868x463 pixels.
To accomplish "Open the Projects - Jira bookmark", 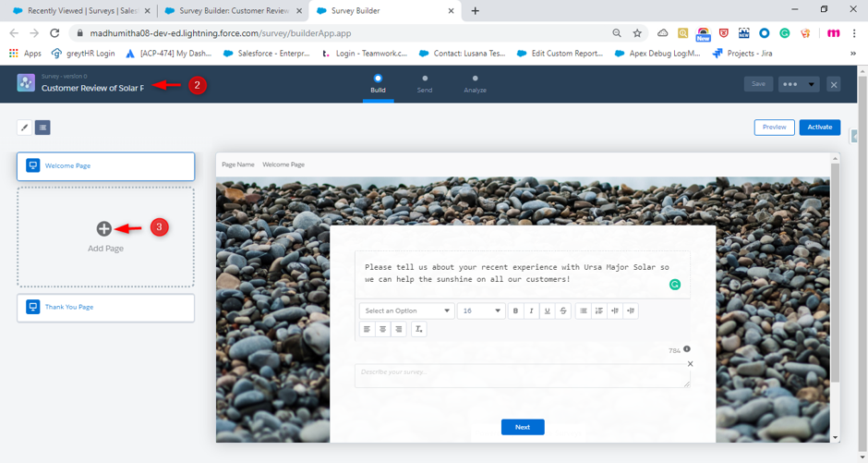I will pyautogui.click(x=742, y=54).
